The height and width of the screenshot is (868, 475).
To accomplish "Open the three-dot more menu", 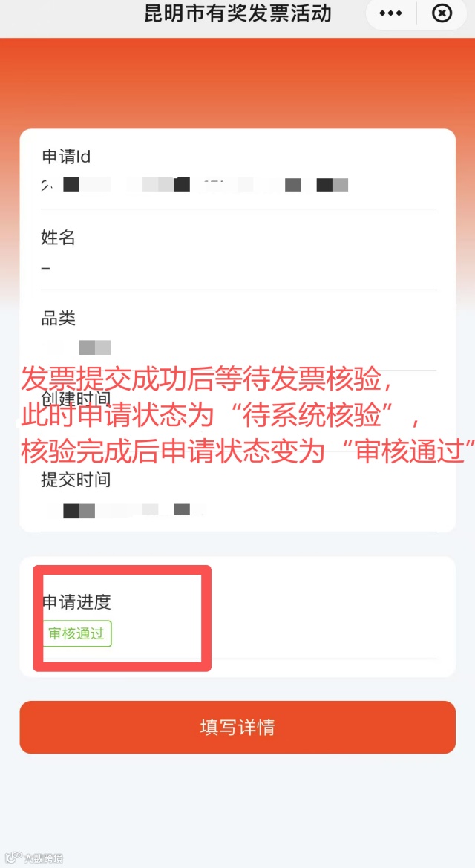I will [x=391, y=13].
